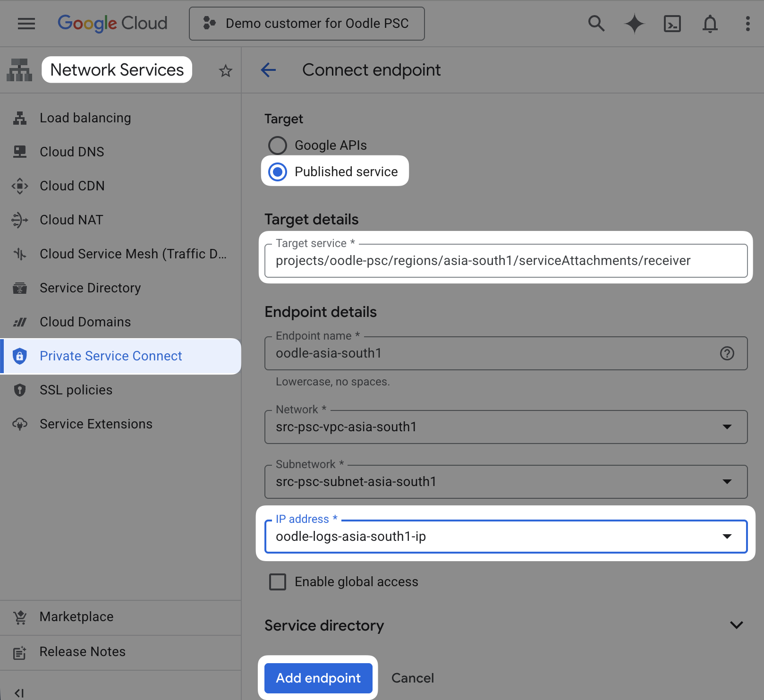Open the IP address selector
The height and width of the screenshot is (700, 764).
pyautogui.click(x=727, y=536)
